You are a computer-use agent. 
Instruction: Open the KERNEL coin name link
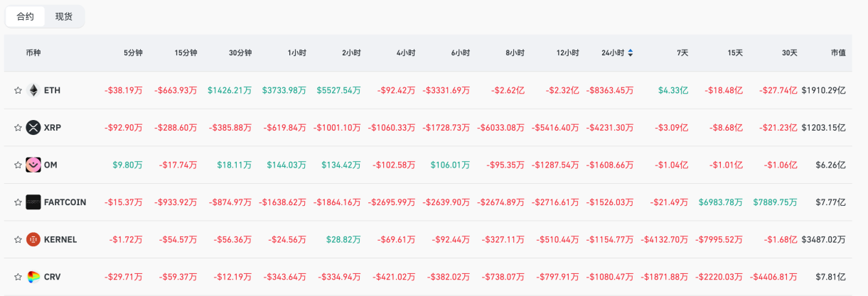point(60,240)
